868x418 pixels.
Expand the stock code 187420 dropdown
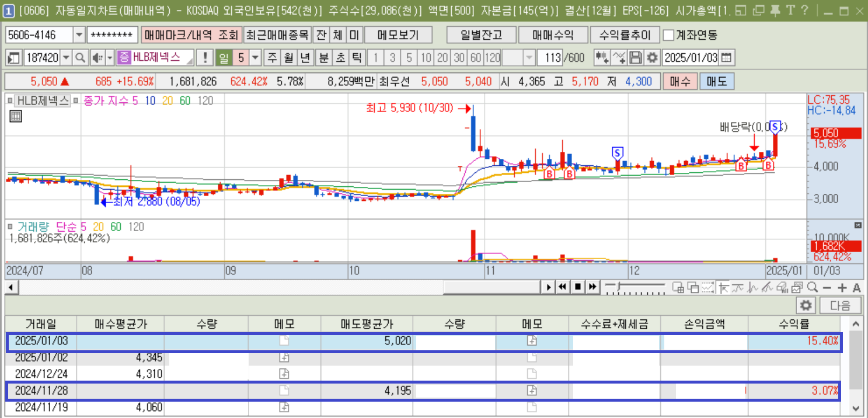pos(66,58)
